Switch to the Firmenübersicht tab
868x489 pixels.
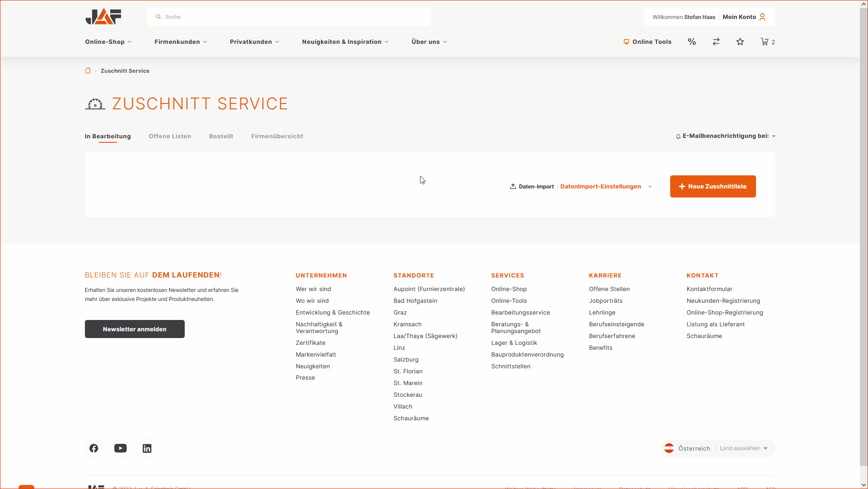click(277, 136)
